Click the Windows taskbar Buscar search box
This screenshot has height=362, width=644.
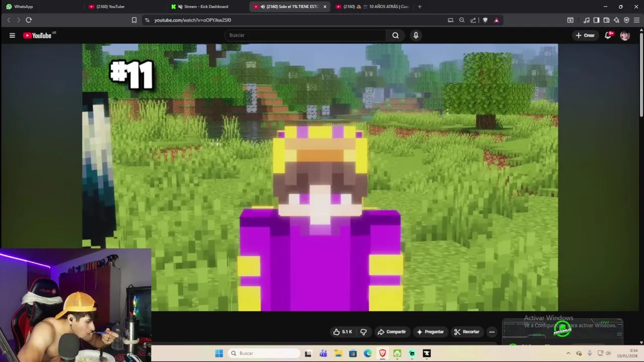pos(264,353)
